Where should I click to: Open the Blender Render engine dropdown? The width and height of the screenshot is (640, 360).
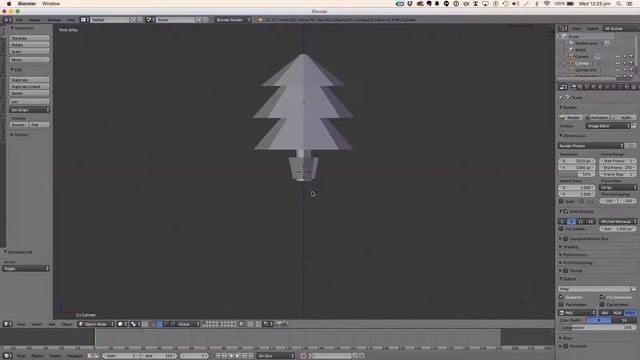click(233, 20)
